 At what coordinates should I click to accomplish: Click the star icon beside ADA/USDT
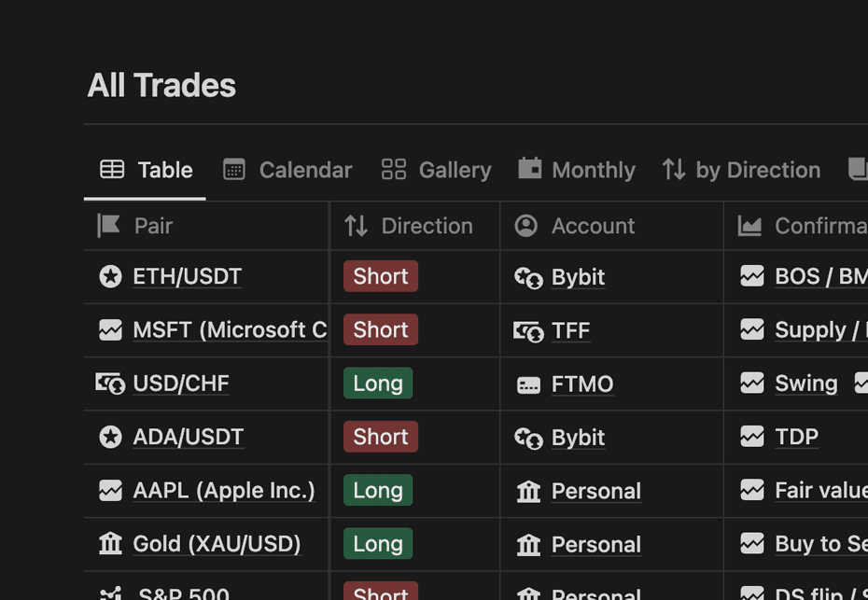pos(110,437)
